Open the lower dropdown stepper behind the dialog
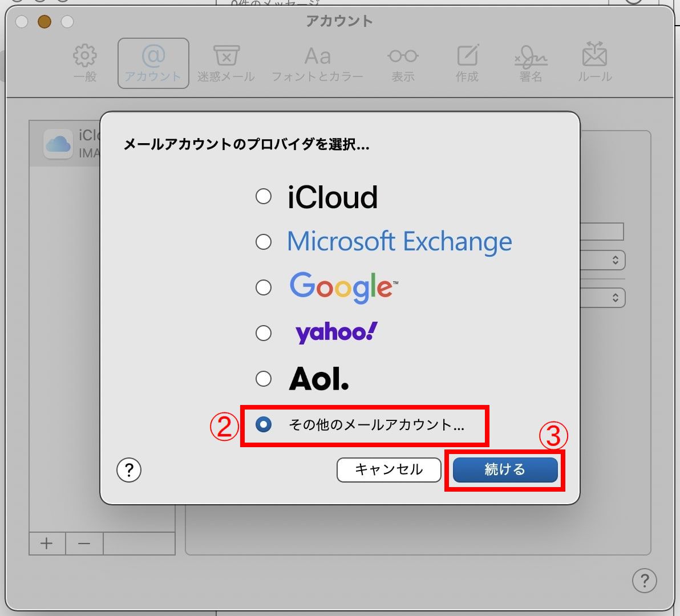 pyautogui.click(x=616, y=298)
